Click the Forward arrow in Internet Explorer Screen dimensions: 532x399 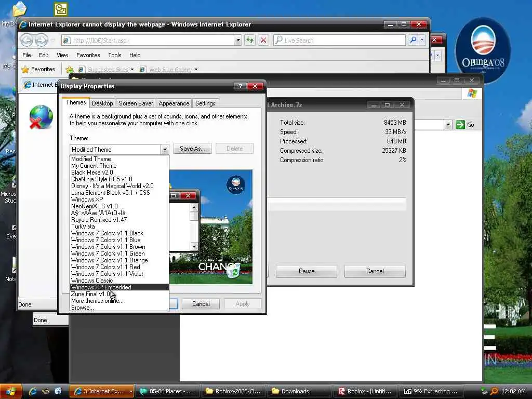[41, 41]
